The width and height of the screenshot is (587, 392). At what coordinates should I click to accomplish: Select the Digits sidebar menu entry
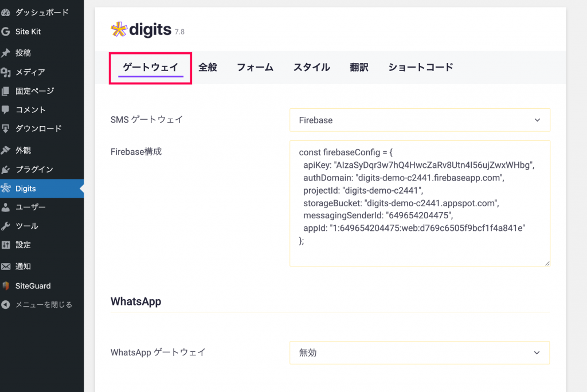[42, 189]
